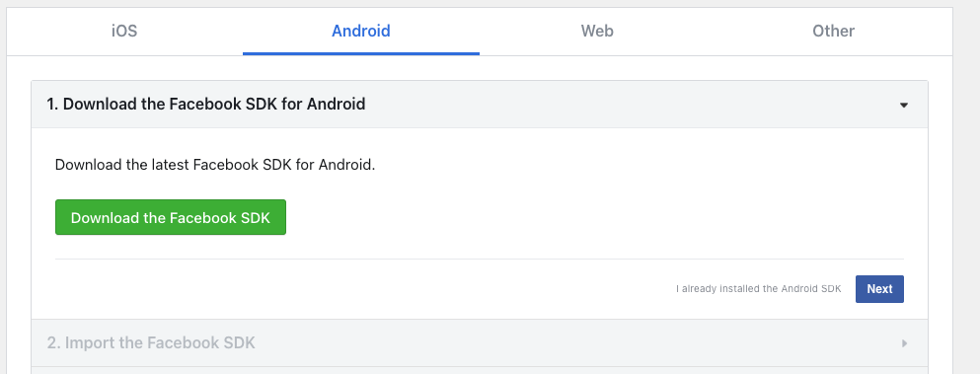Click the gray page margin right of the card
The image size is (980, 374).
tap(966, 187)
